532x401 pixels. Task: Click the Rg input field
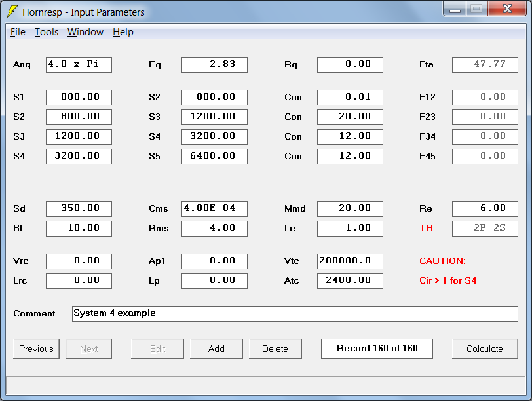pyautogui.click(x=350, y=65)
